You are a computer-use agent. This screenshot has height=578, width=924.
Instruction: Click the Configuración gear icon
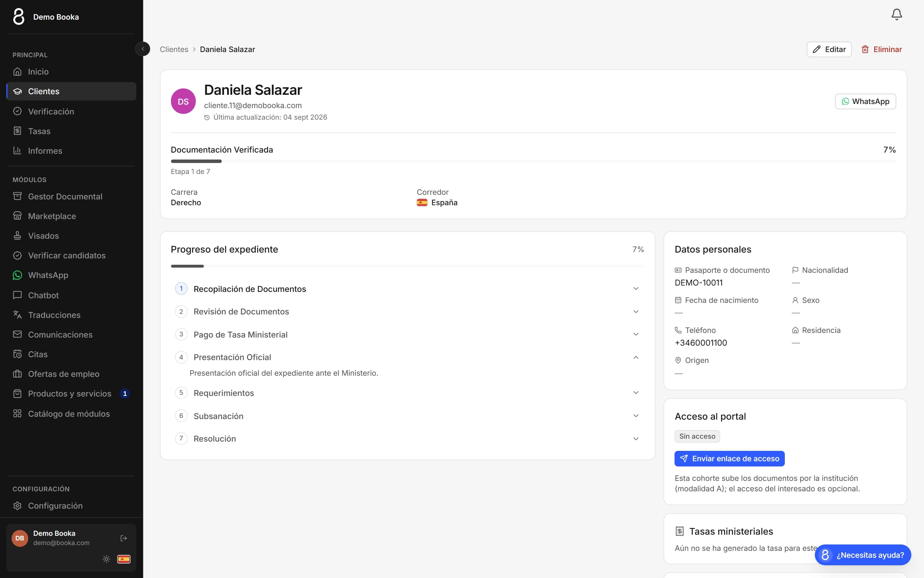17,506
